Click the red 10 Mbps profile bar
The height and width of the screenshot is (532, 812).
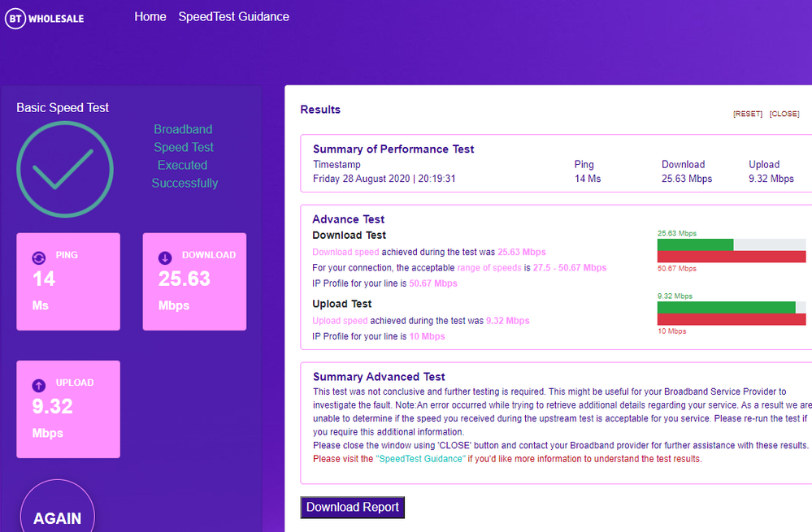click(732, 319)
